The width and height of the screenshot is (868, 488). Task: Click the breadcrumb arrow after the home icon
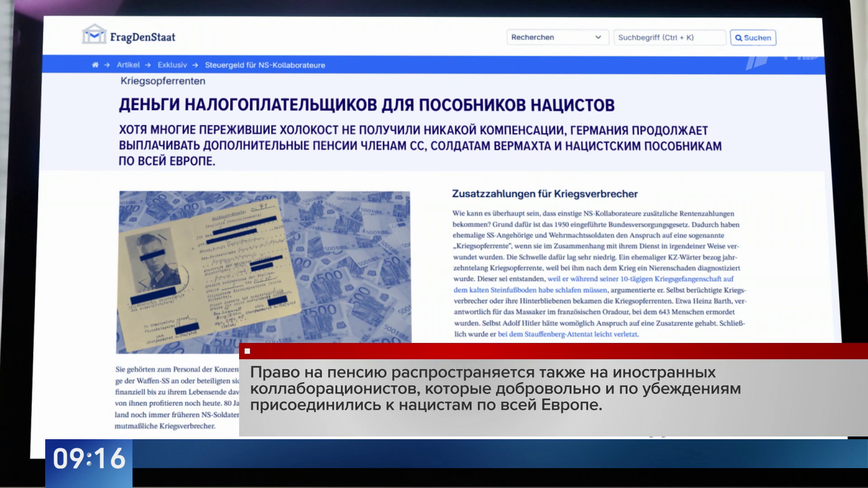point(107,65)
